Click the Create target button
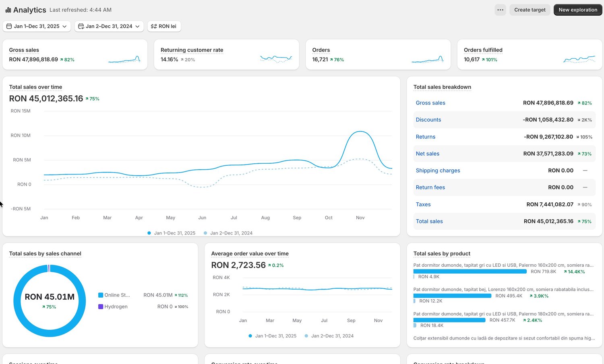Viewport: 604px width, 364px height. pos(530,10)
